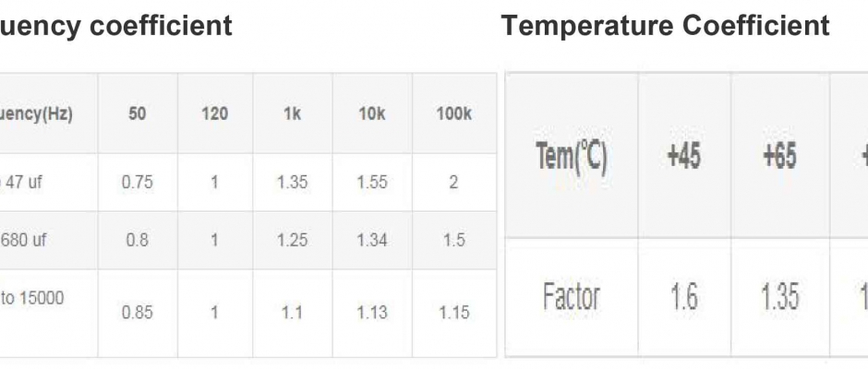Select the 1.34 coefficient cell

click(x=371, y=240)
